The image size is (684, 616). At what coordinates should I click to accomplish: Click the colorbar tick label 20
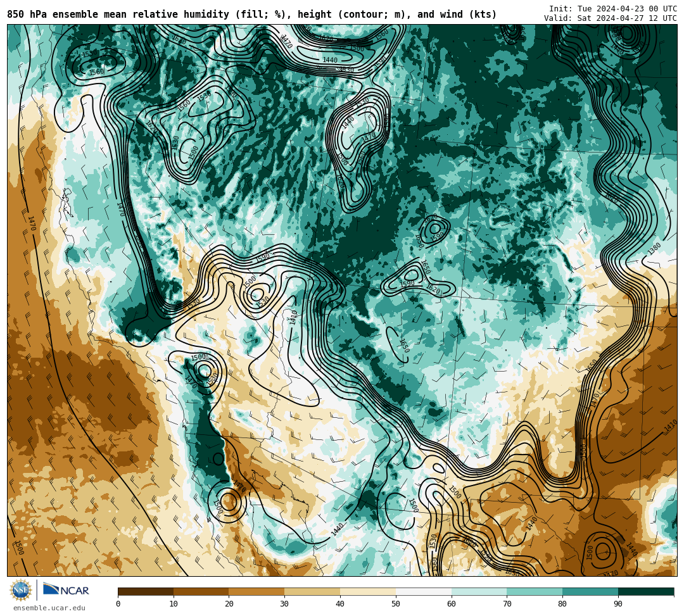coord(229,604)
